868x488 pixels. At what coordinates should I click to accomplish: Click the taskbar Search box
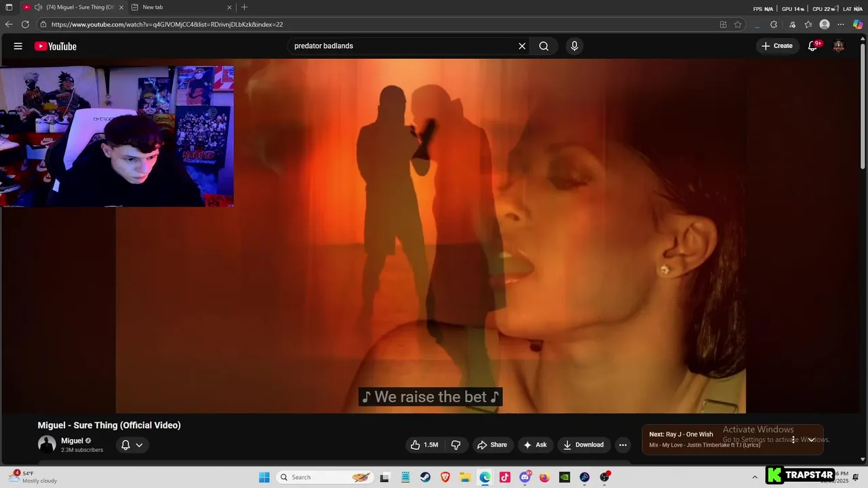coord(325,477)
